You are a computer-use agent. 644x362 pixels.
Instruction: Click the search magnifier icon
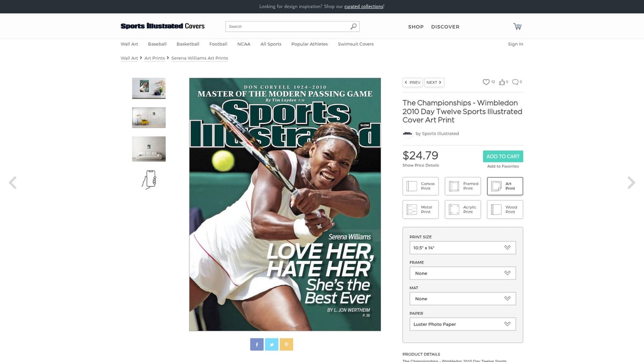click(x=353, y=26)
